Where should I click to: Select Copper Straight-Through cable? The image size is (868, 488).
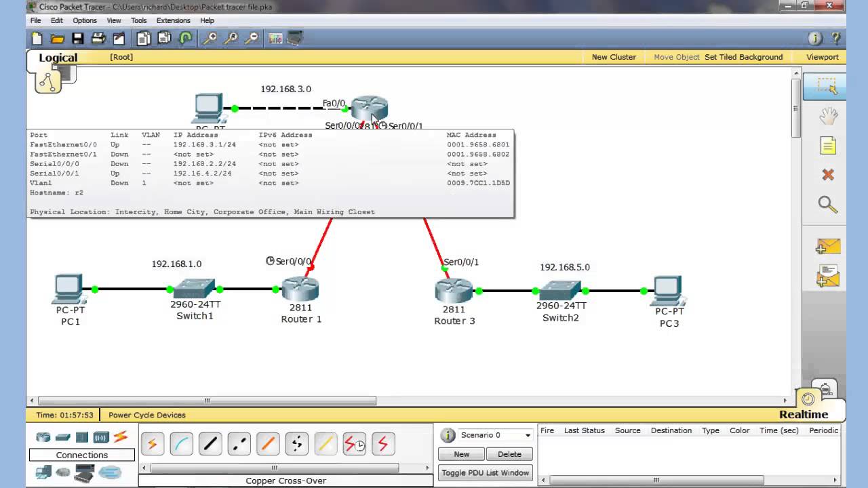tap(210, 445)
